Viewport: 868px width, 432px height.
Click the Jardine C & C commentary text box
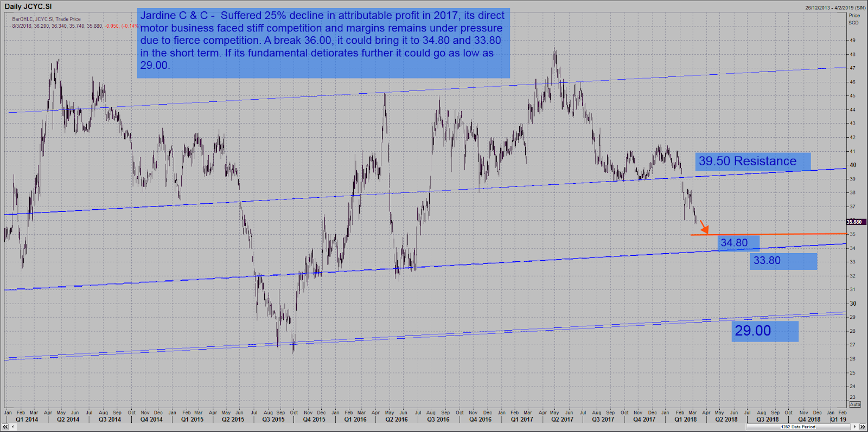point(323,43)
